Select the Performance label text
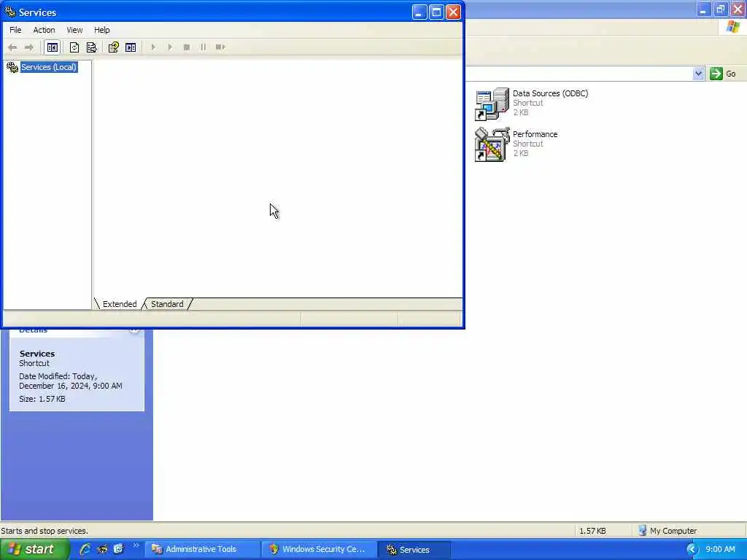The image size is (747, 560). [535, 134]
